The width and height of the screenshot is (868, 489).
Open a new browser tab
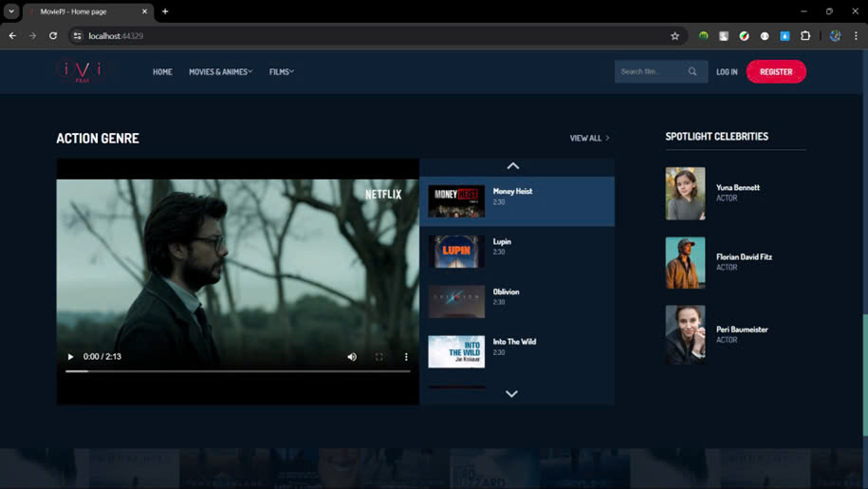point(165,11)
